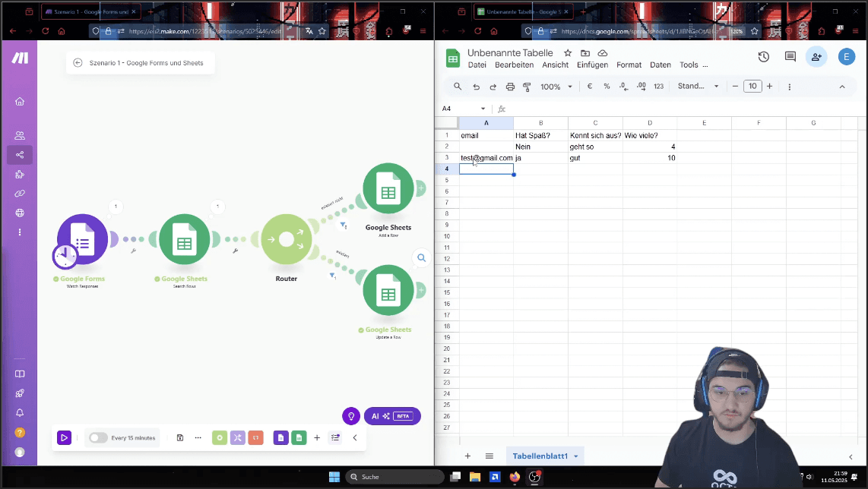Click the paint format roller icon
The height and width of the screenshot is (489, 868).
coord(527,87)
